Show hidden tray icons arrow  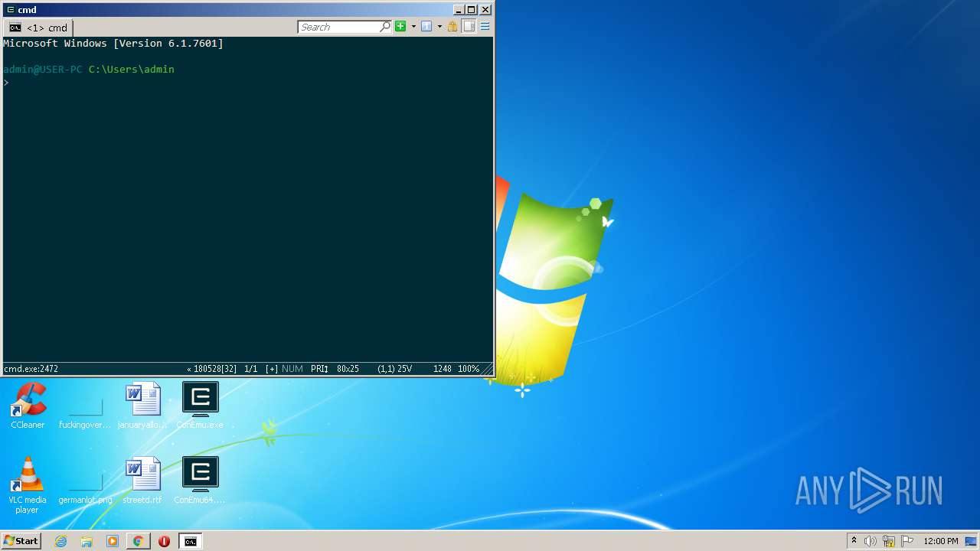[x=854, y=541]
